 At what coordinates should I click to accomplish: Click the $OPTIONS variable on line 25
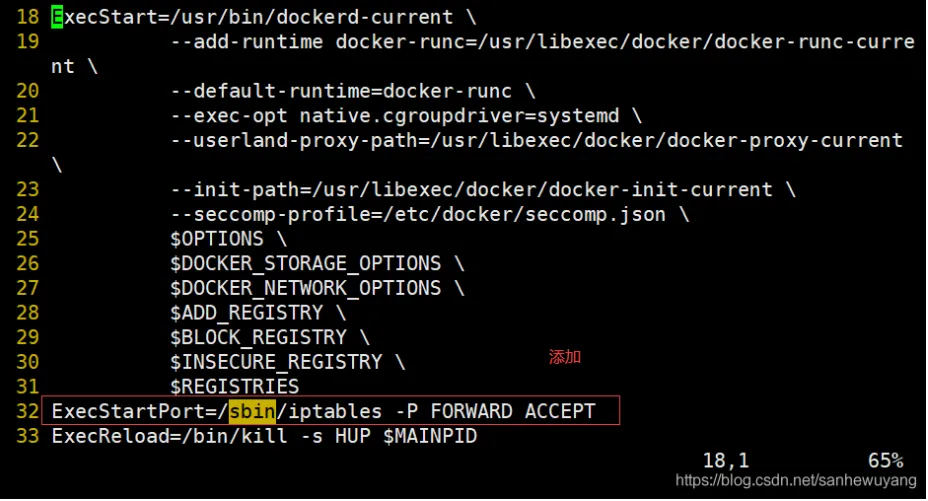point(216,239)
